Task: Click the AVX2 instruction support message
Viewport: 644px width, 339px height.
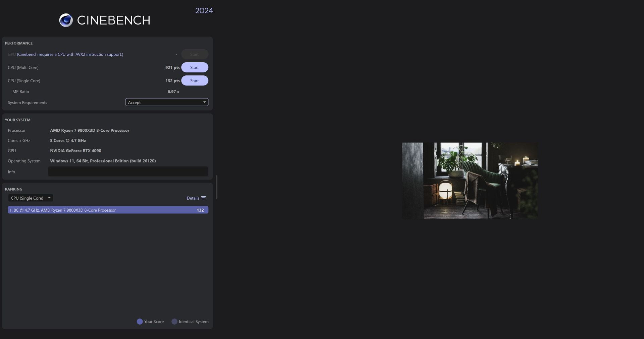Action: (x=70, y=54)
